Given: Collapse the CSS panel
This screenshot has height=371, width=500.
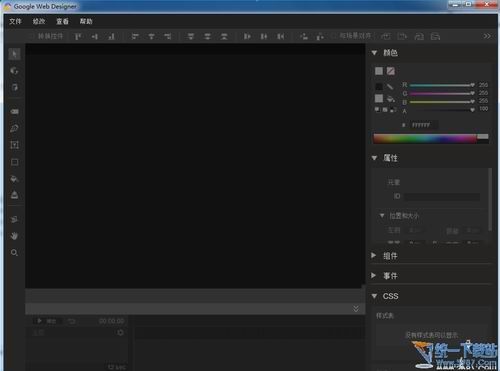Looking at the screenshot, I should [x=374, y=296].
